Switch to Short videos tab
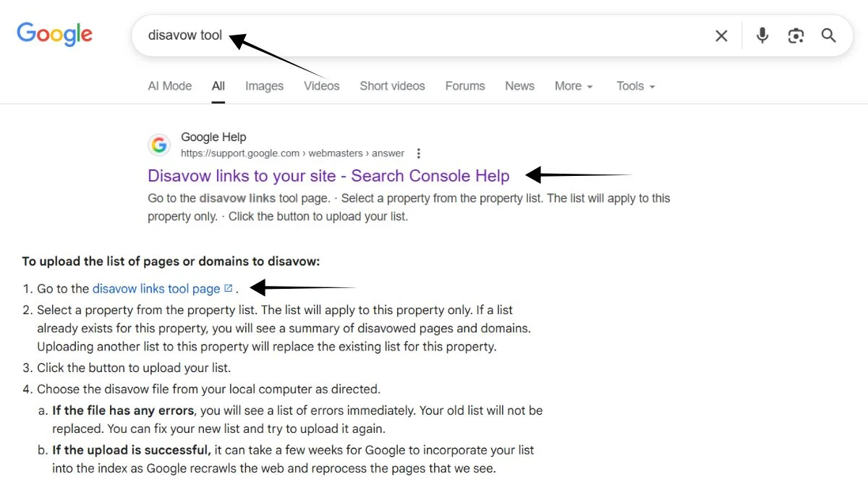 (392, 85)
